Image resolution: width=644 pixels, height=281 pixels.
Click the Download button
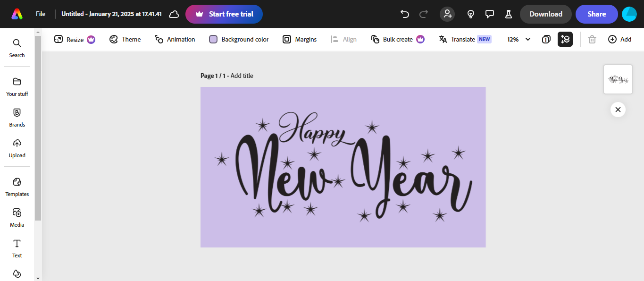point(546,14)
